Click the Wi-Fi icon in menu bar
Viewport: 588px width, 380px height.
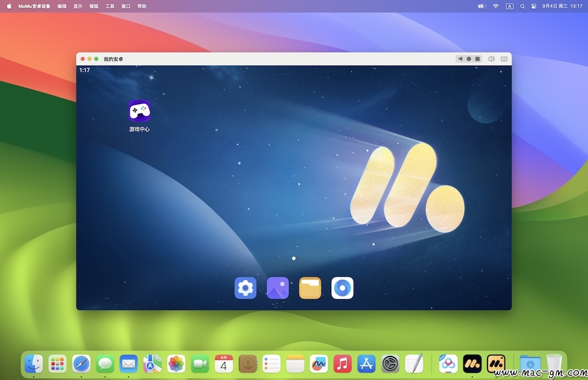pyautogui.click(x=496, y=6)
